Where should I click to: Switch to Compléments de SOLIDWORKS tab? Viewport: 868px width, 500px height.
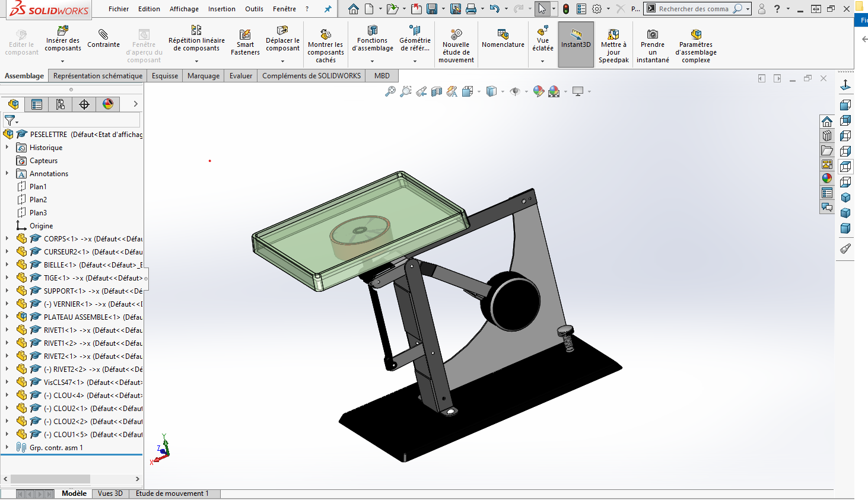pos(311,76)
